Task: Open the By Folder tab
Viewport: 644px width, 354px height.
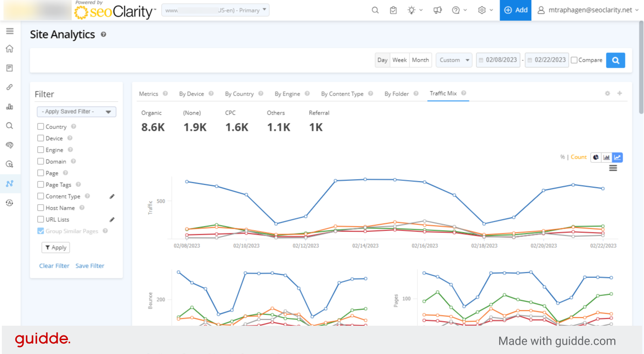Action: [x=397, y=94]
